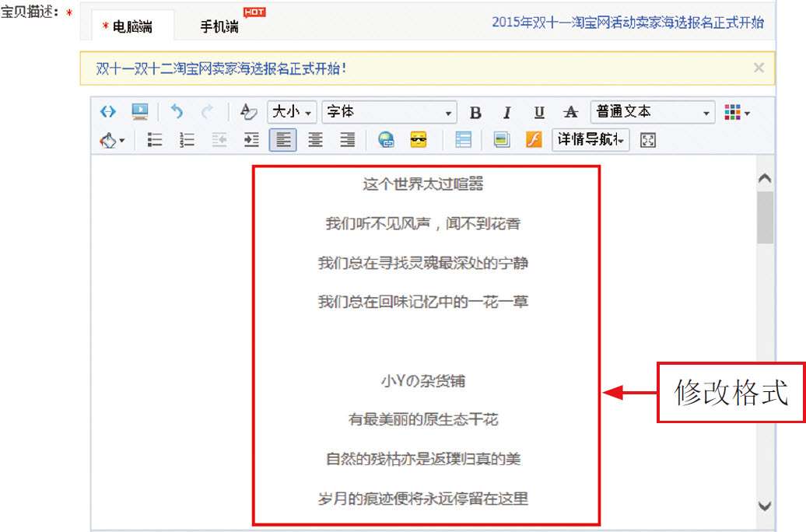Switch to the 手机端 tab

click(219, 26)
